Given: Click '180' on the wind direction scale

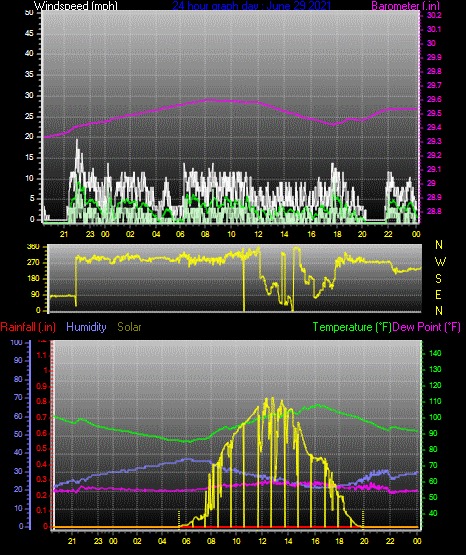Looking at the screenshot, I should [x=33, y=279].
